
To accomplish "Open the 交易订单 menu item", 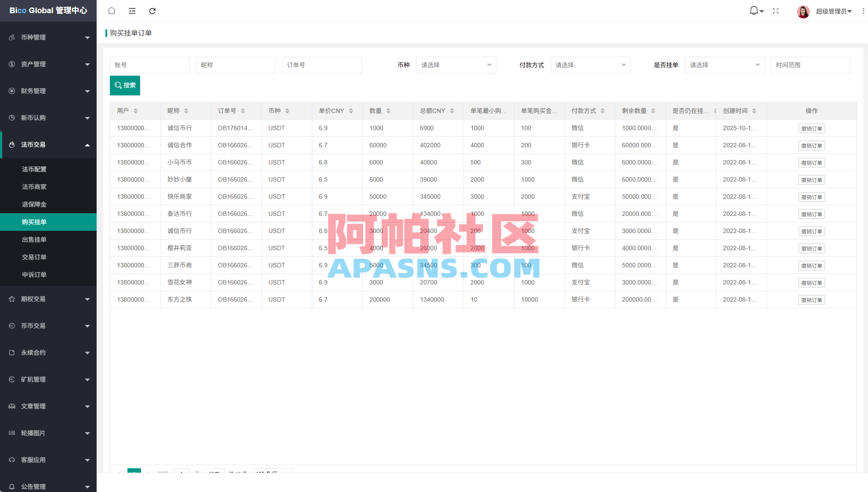I will pos(34,257).
